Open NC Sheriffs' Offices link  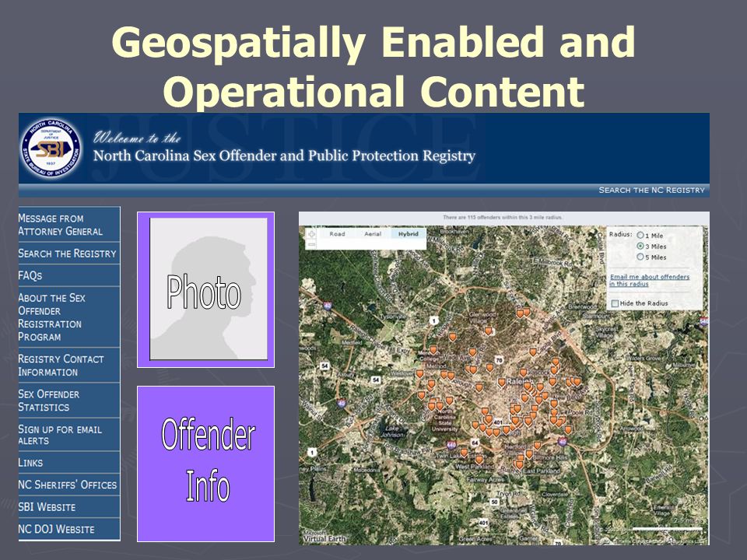[x=69, y=485]
